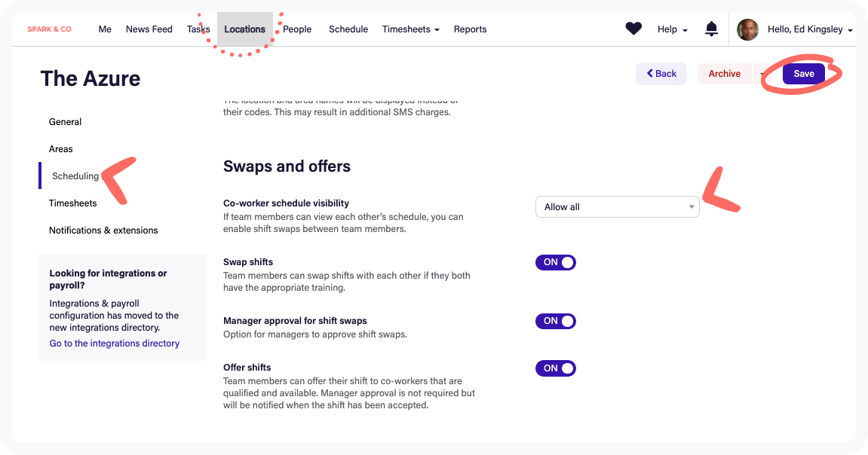Image resolution: width=868 pixels, height=455 pixels.
Task: Click Ed Kingsley's profile avatar
Action: pos(747,29)
